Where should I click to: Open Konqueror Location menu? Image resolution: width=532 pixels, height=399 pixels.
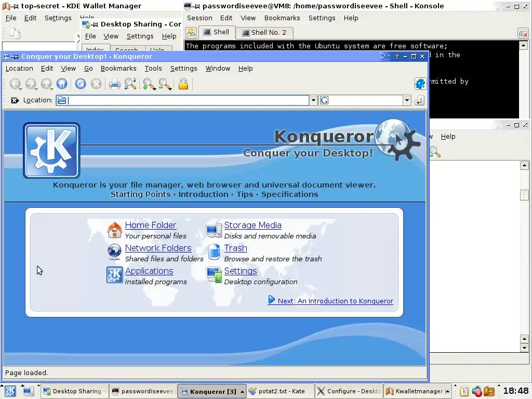coord(19,69)
